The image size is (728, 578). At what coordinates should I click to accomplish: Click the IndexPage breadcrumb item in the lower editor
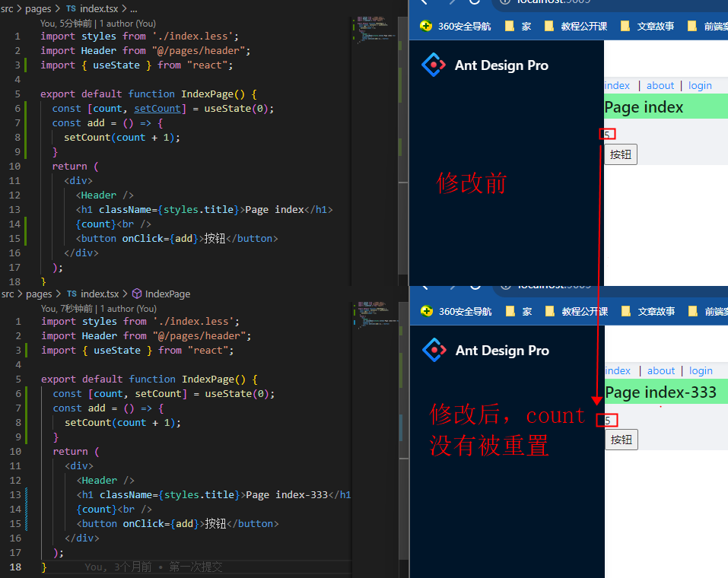tap(167, 294)
